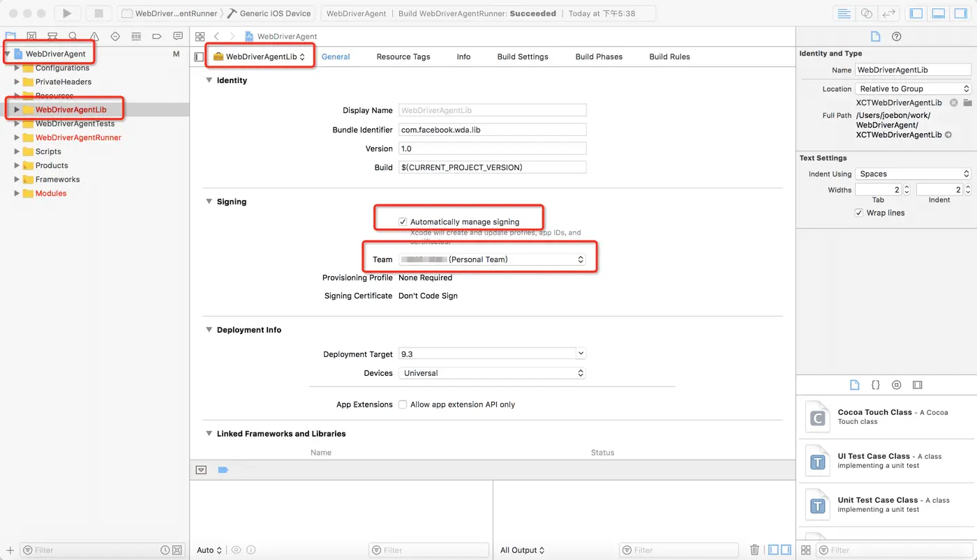Screen dimensions: 977x560
Task: Open the Report navigator speech-bubble icon
Action: point(178,36)
